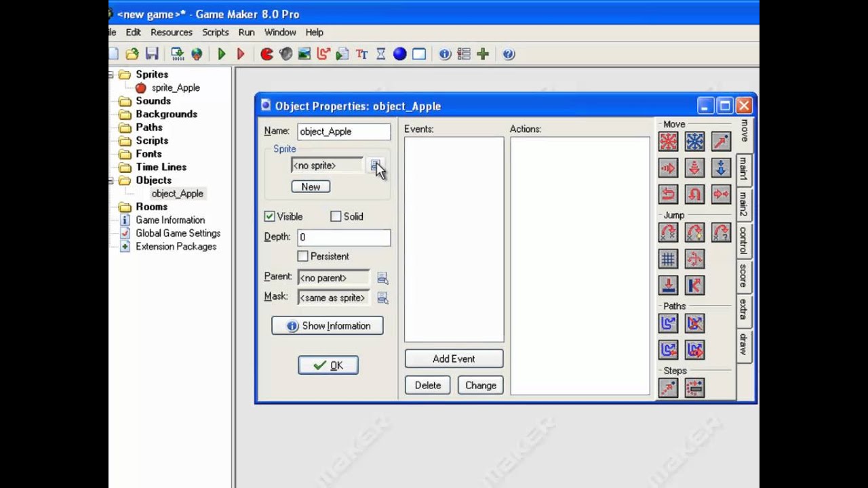Screen dimensions: 868x488
Task: Select the Set Gravity action
Action: click(721, 168)
